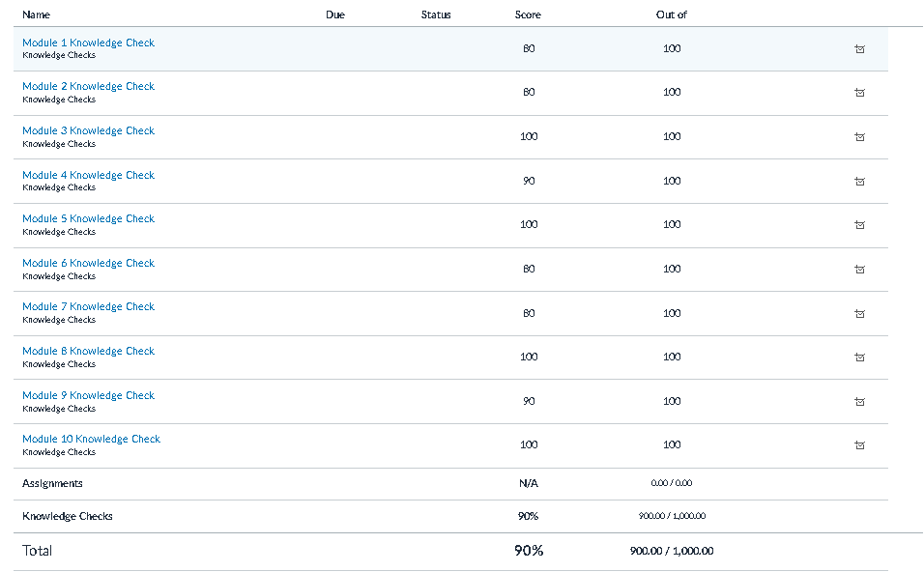924x572 pixels.
Task: Click the Name column header
Action: [36, 14]
